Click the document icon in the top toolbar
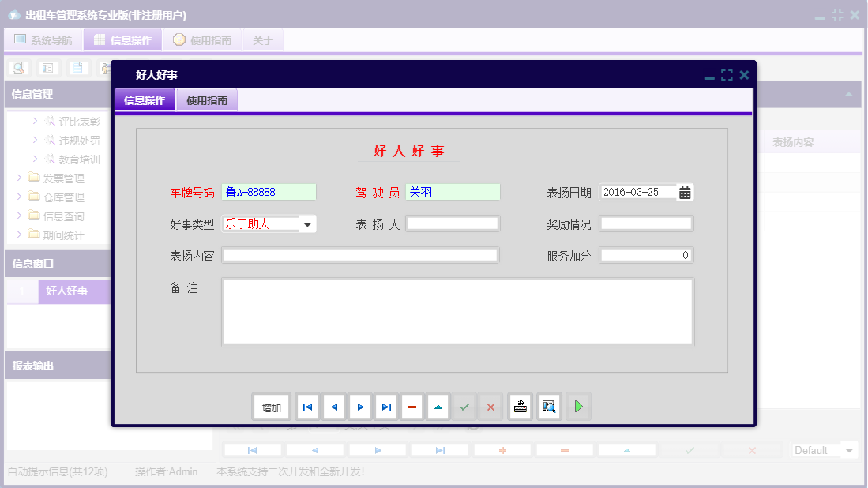Image resolution: width=868 pixels, height=488 pixels. pyautogui.click(x=77, y=68)
